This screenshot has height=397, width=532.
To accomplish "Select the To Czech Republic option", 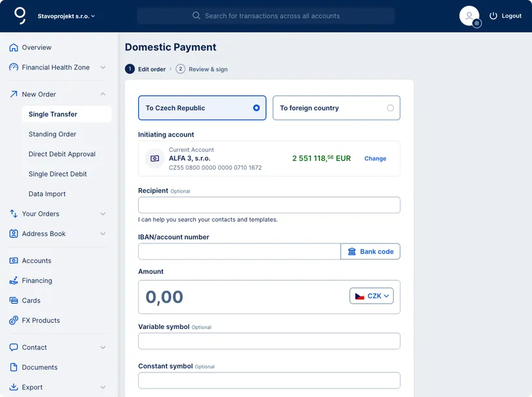I will tap(202, 108).
